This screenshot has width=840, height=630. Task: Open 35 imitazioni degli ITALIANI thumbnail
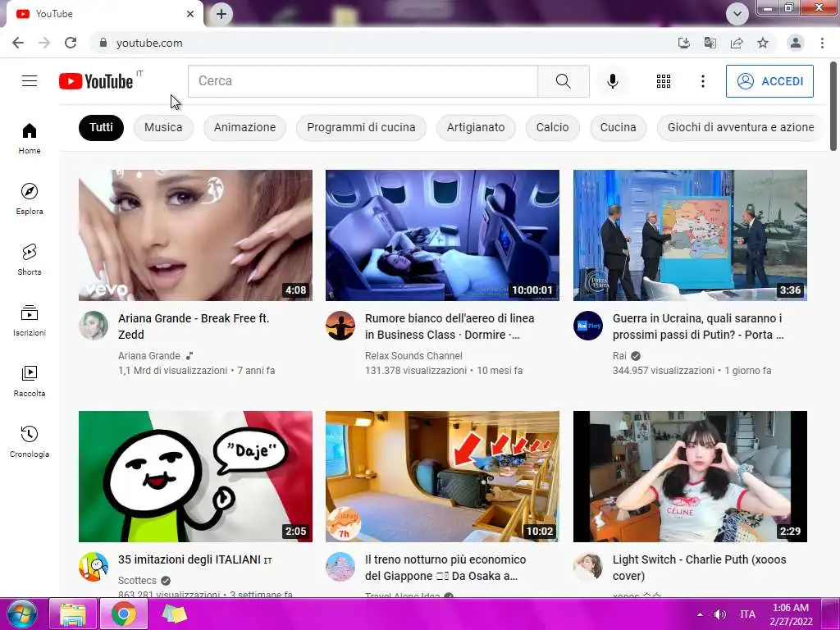click(x=195, y=477)
